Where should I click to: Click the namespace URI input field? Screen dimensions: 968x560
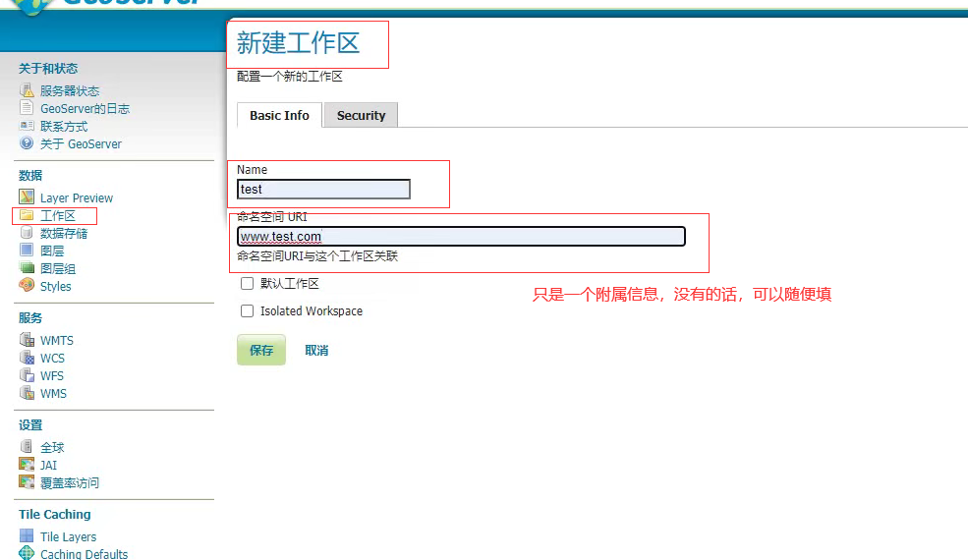click(x=461, y=236)
